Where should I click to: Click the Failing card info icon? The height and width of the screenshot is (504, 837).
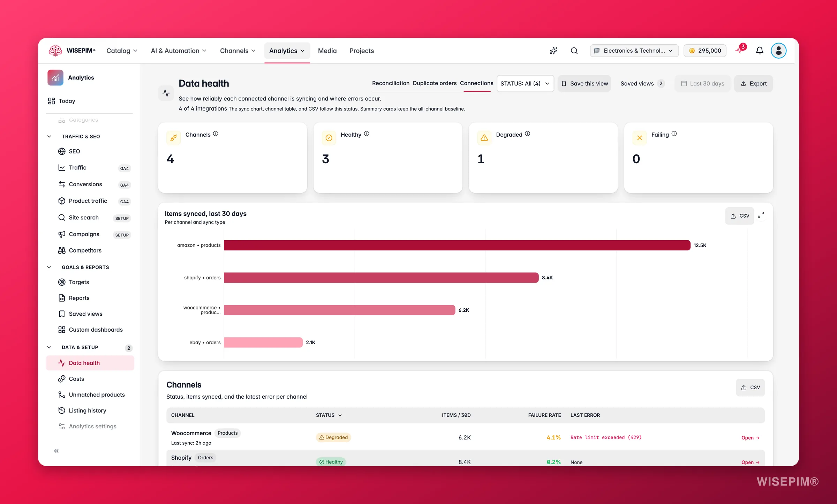(x=674, y=134)
